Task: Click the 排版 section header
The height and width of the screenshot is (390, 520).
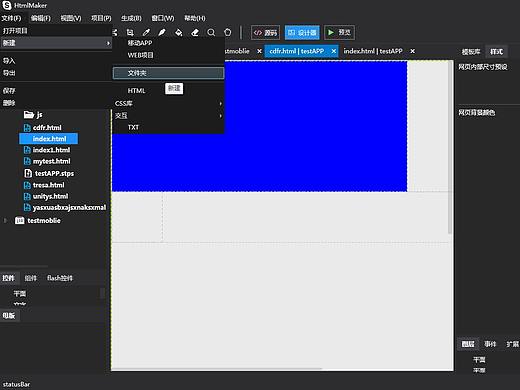Action: pyautogui.click(x=9, y=315)
